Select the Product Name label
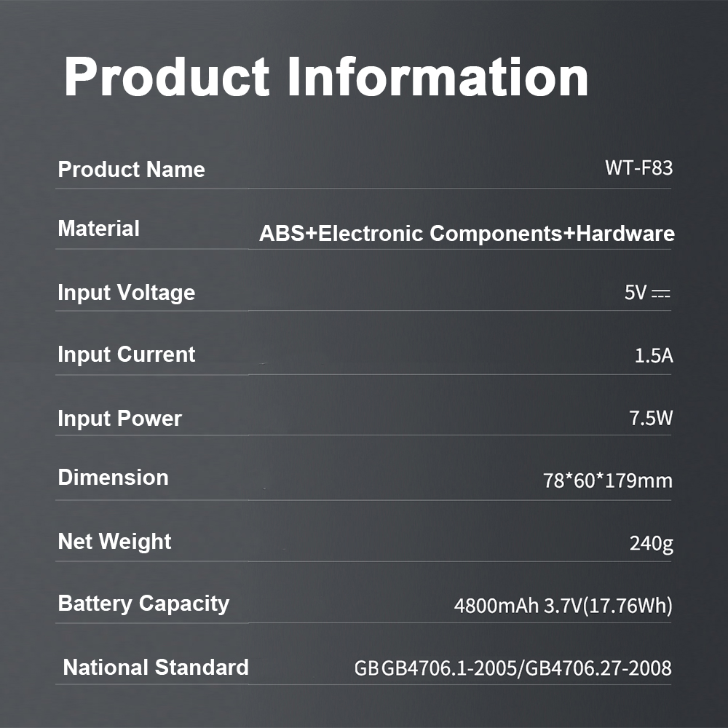 (x=131, y=170)
